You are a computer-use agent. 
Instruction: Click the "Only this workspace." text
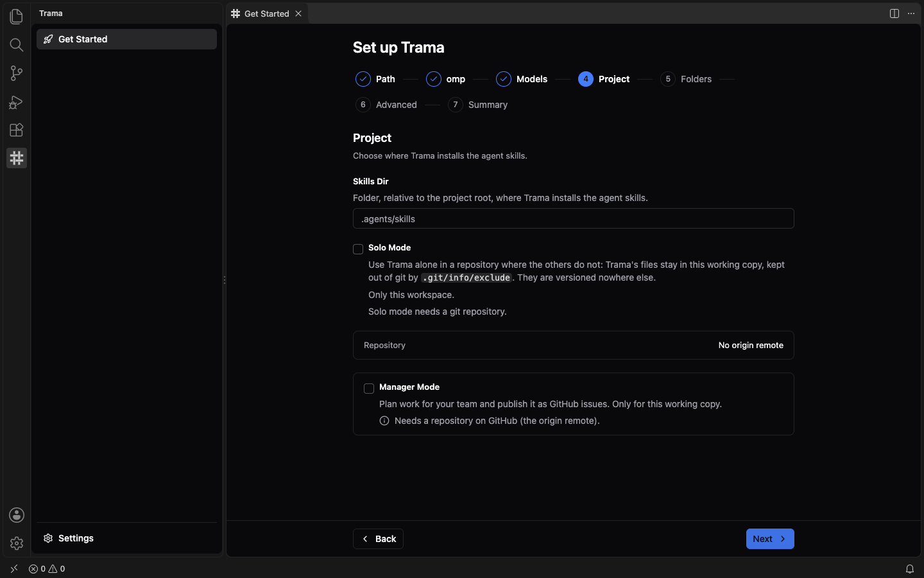point(411,295)
